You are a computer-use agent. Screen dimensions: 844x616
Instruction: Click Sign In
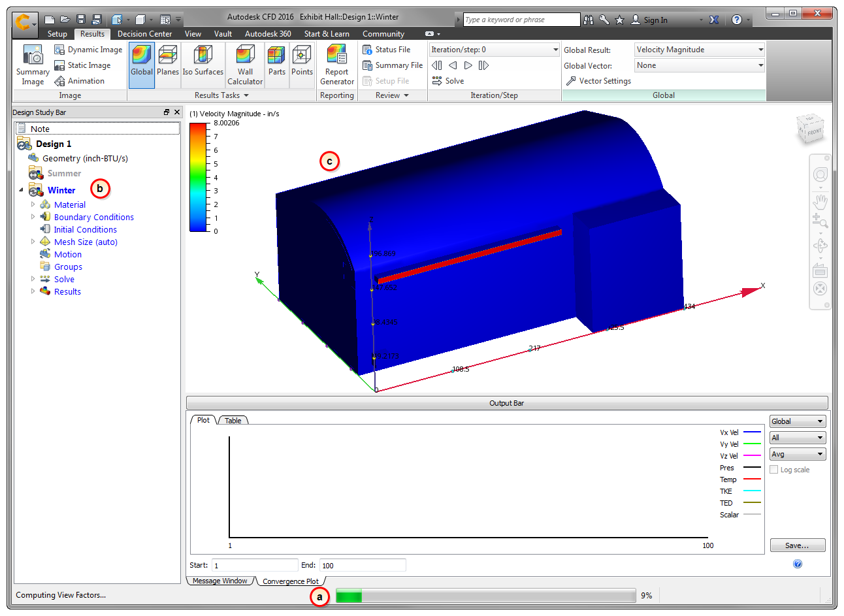point(649,20)
